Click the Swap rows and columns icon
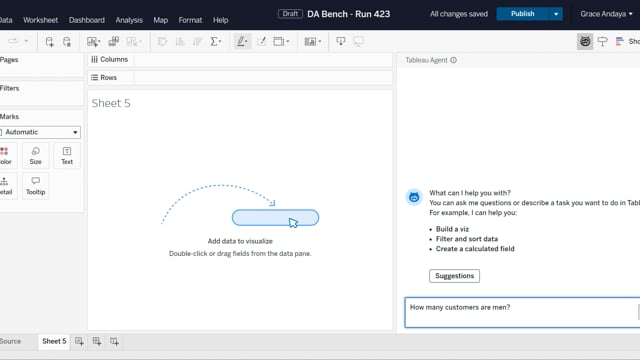Image resolution: width=640 pixels, height=360 pixels. [x=162, y=41]
